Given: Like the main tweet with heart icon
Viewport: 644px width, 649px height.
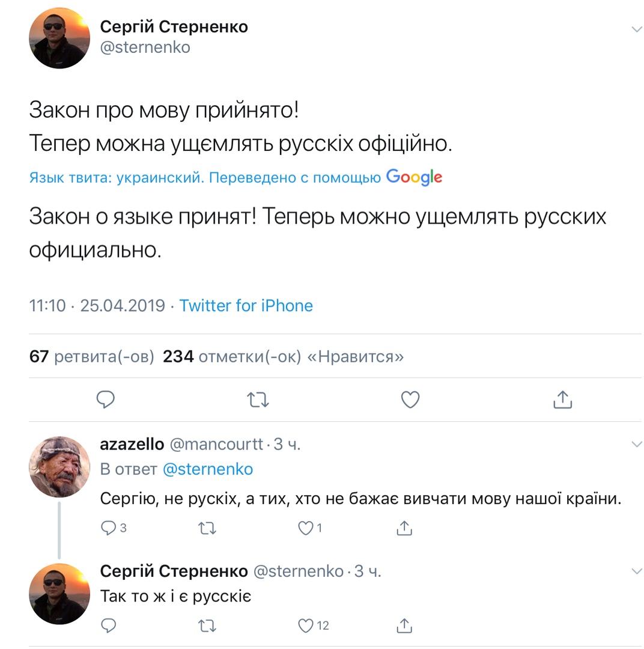Looking at the screenshot, I should click(x=410, y=400).
